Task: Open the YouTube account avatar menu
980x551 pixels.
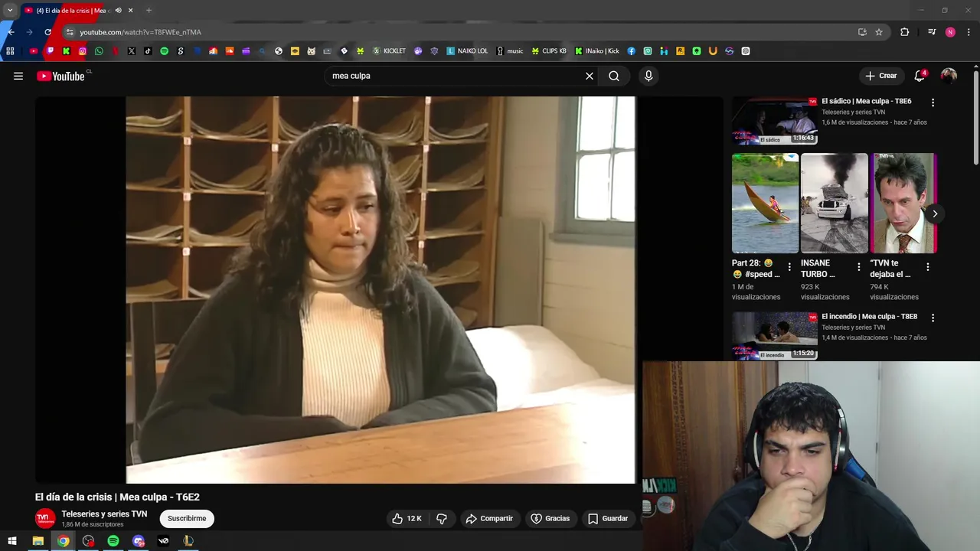Action: pyautogui.click(x=949, y=76)
